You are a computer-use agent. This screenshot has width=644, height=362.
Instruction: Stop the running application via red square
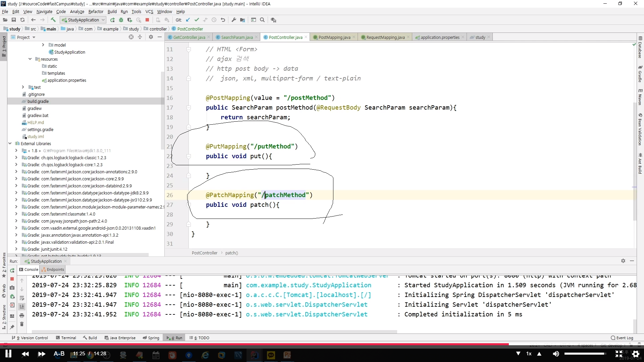pos(147,20)
